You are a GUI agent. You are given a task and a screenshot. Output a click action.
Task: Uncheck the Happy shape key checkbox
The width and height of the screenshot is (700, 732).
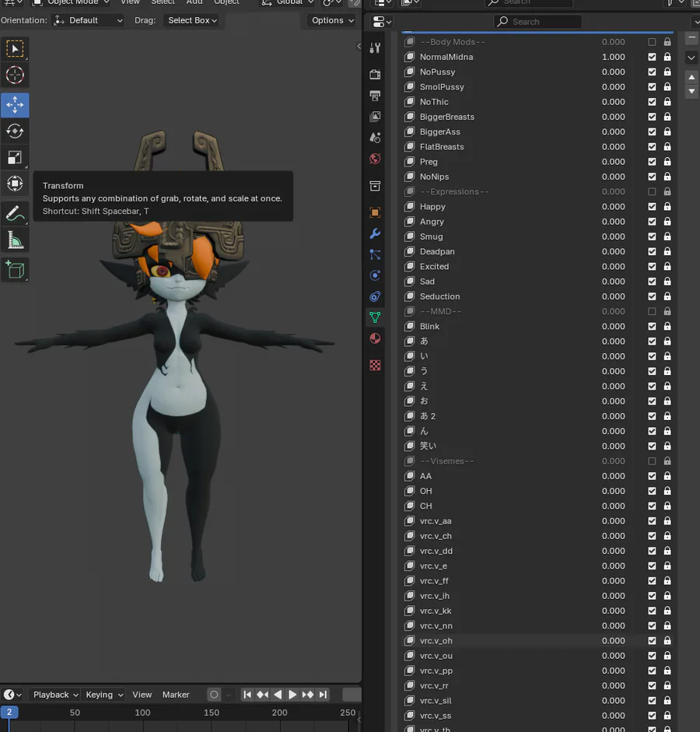point(652,207)
